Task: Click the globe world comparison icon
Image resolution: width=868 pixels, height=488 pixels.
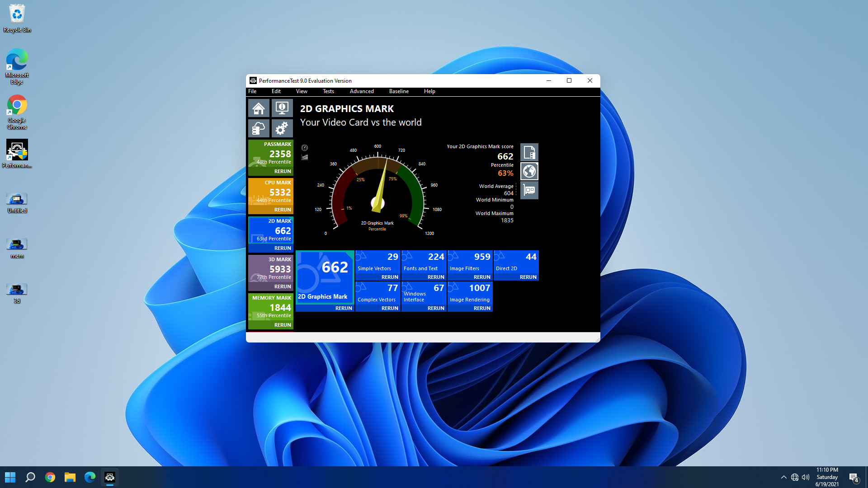Action: (x=529, y=172)
